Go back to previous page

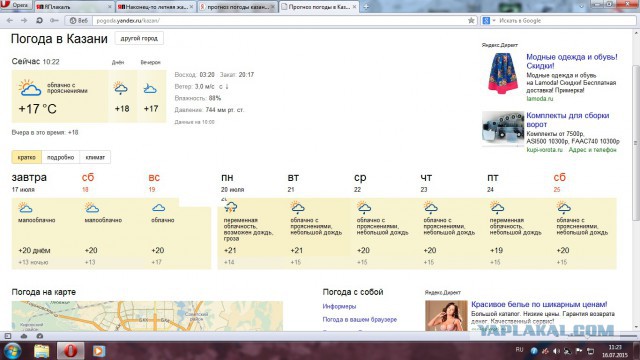coord(10,20)
